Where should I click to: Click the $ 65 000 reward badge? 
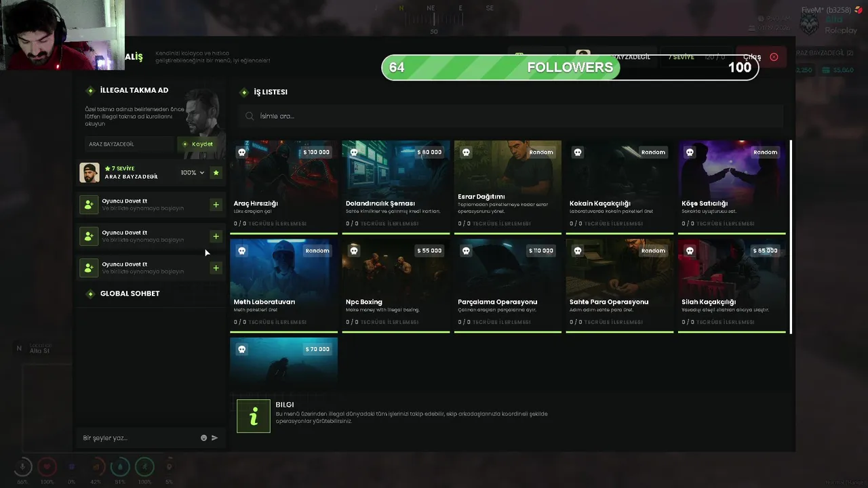(x=765, y=251)
